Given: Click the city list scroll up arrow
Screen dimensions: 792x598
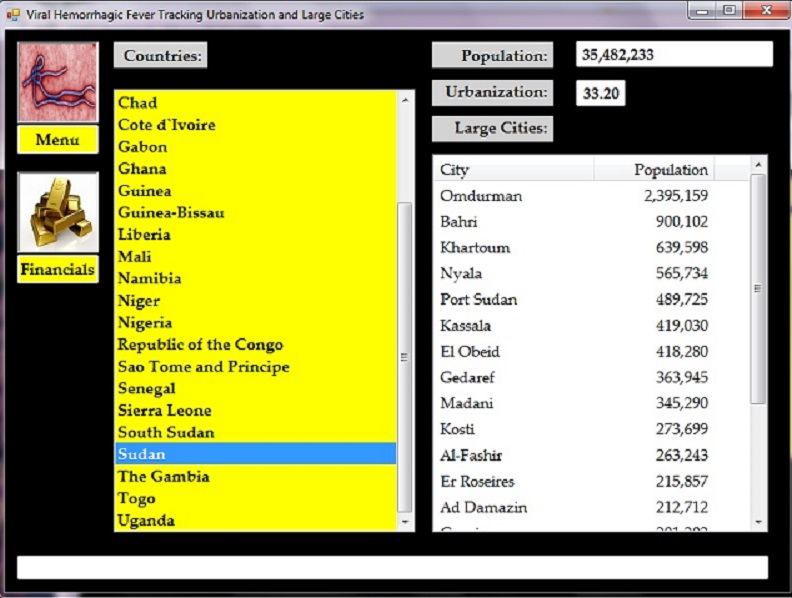Looking at the screenshot, I should (x=758, y=164).
